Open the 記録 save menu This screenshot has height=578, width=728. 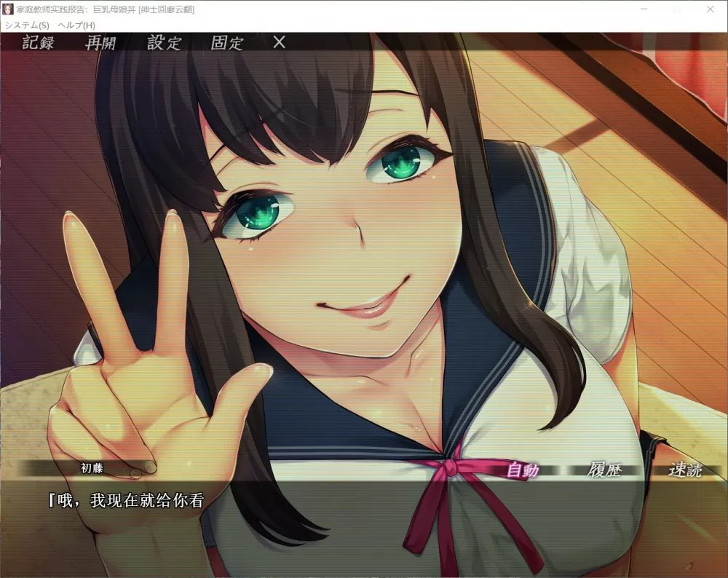39,42
